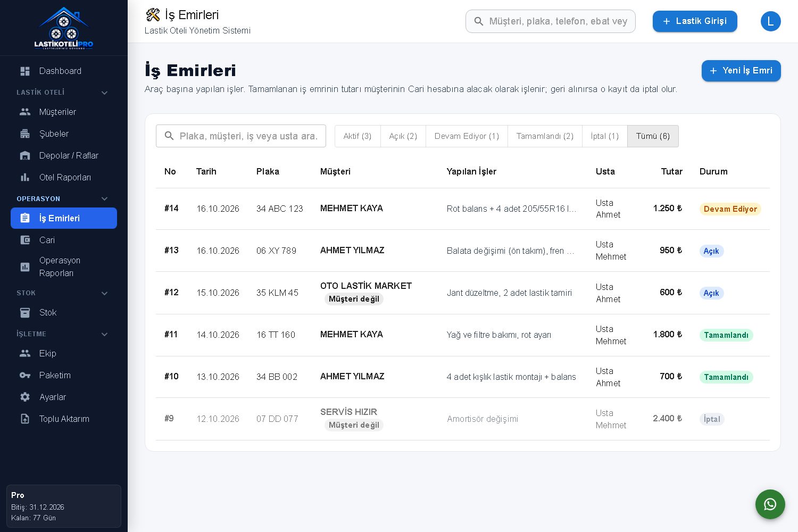
Task: Click the İptal status badge on #9
Action: (x=712, y=419)
